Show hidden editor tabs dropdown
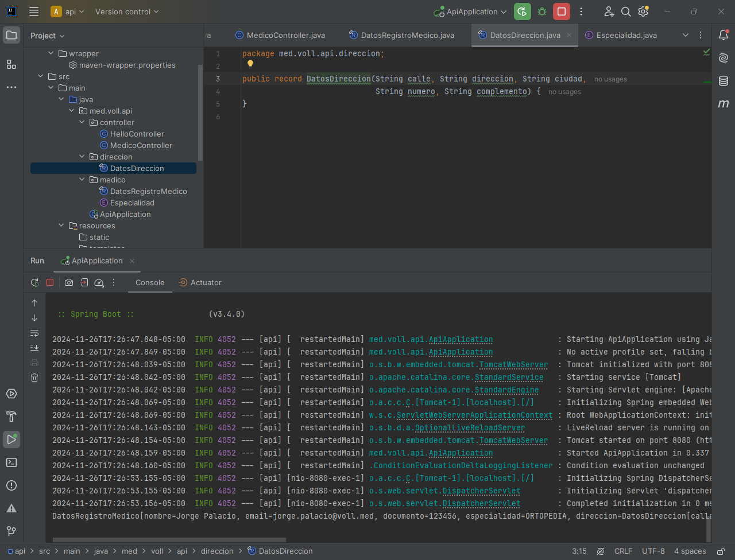 686,35
